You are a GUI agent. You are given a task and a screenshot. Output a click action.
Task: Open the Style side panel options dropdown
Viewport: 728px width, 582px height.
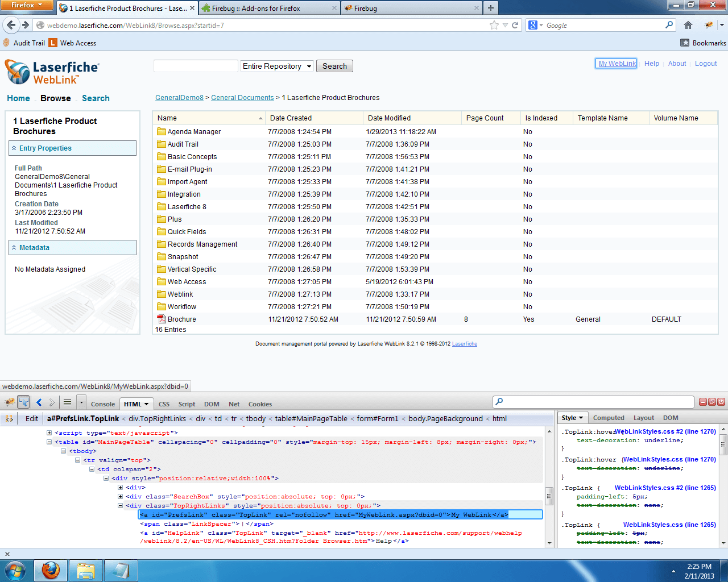[x=581, y=418]
